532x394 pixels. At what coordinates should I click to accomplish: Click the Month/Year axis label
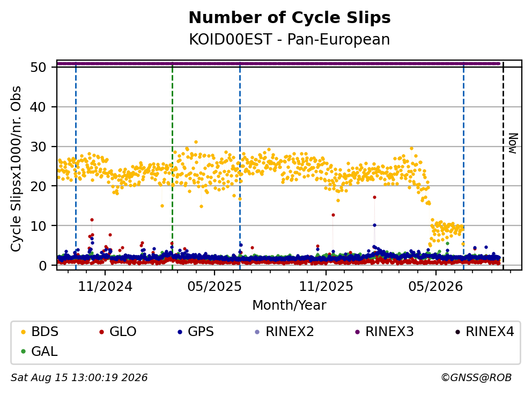[290, 305]
